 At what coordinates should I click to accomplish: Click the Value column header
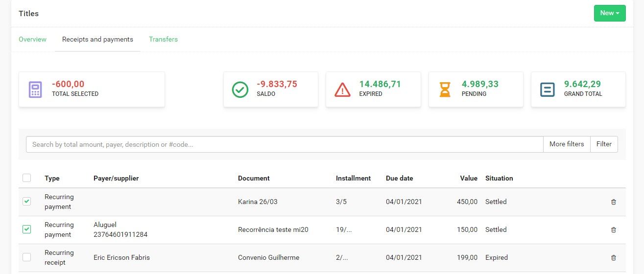[x=469, y=178]
